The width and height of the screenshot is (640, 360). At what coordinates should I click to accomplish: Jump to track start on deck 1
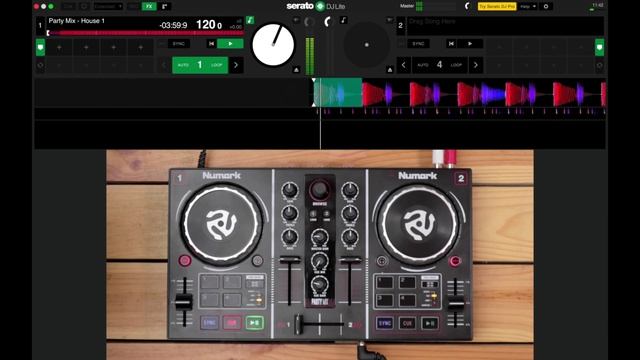pyautogui.click(x=211, y=44)
